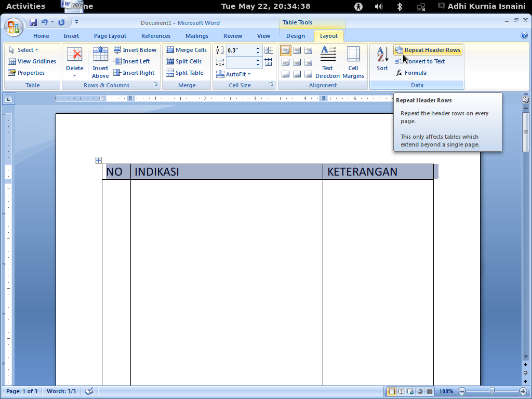This screenshot has width=532, height=399.
Task: Expand the AutoFit dropdown
Action: click(x=233, y=74)
